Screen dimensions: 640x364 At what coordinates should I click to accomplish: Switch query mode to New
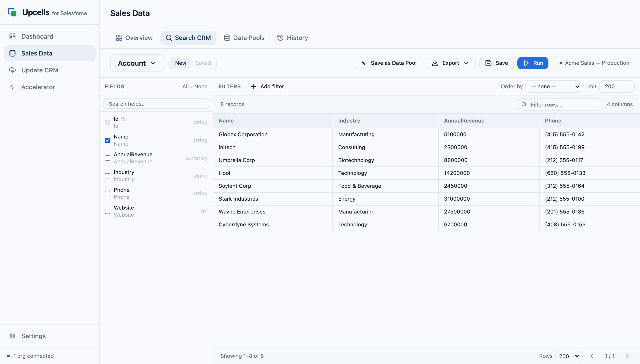pos(180,63)
